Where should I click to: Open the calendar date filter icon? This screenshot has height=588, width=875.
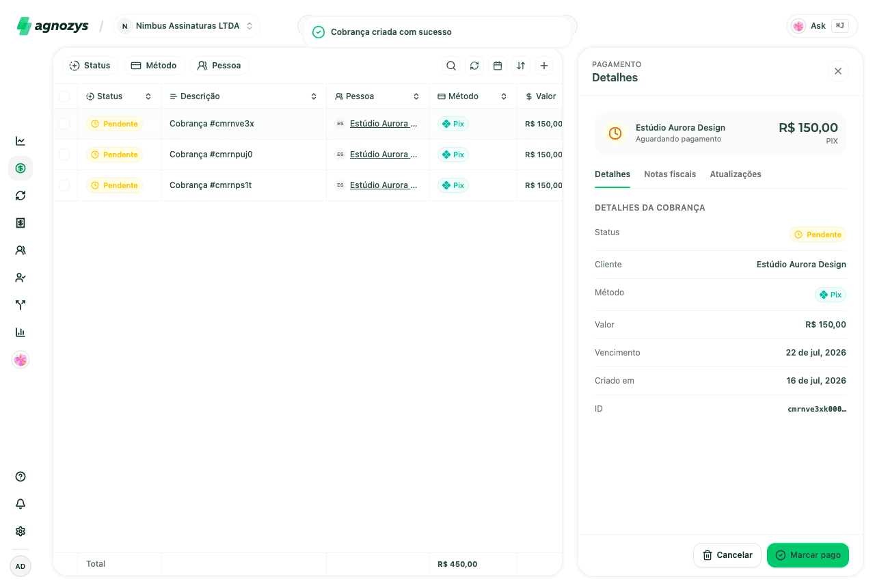[498, 66]
